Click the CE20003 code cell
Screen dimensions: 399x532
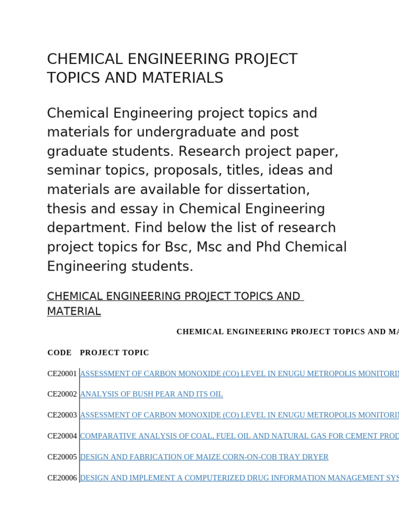(62, 415)
